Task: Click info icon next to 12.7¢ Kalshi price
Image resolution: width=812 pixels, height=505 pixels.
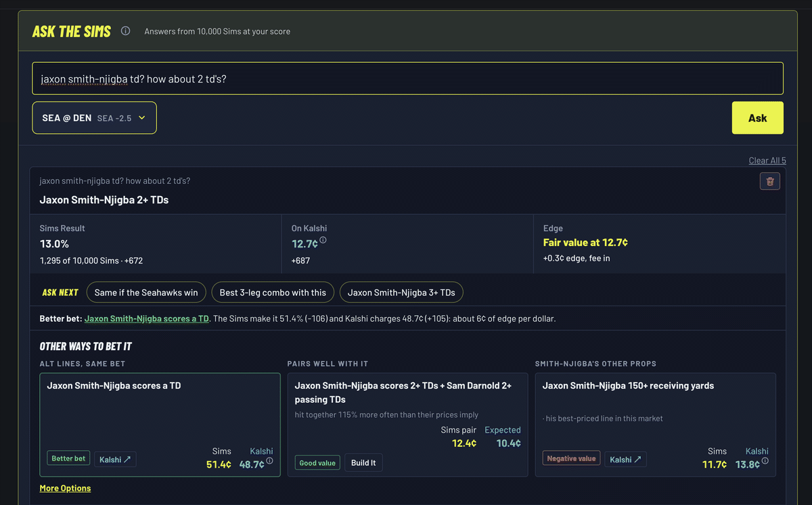Action: click(323, 240)
